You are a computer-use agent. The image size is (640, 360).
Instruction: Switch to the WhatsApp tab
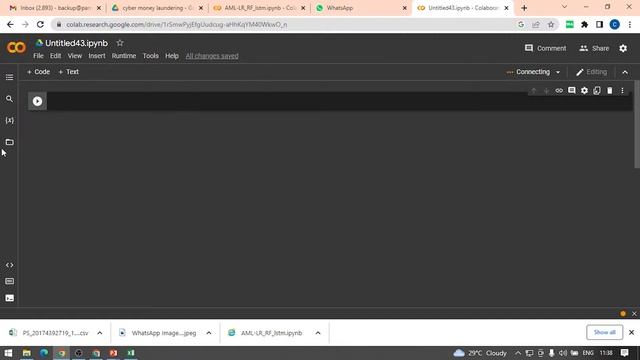pos(362,8)
